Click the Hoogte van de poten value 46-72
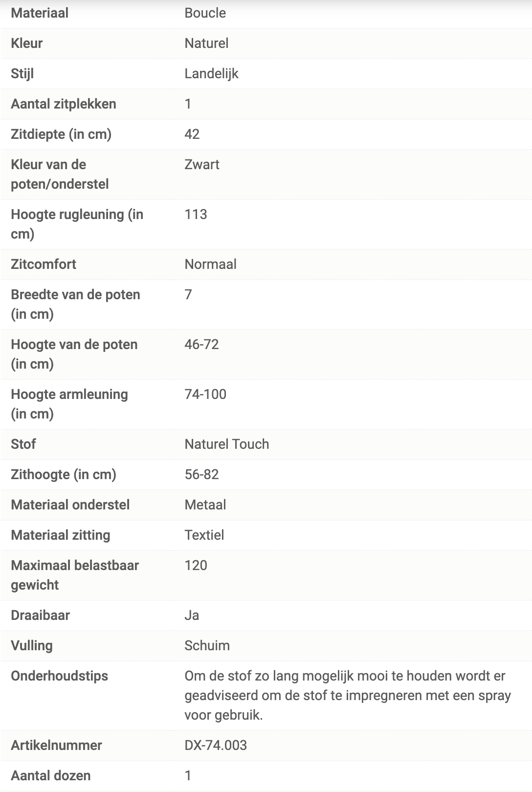This screenshot has width=532, height=792. coord(201,344)
